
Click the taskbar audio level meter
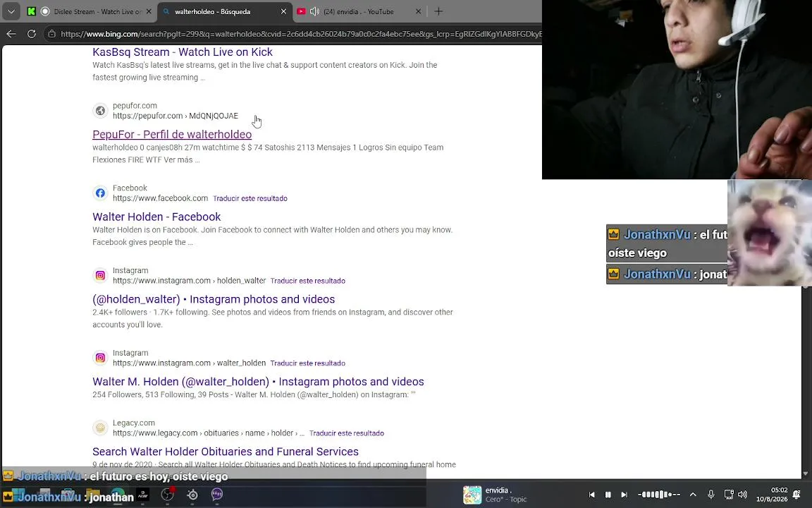coord(659,495)
